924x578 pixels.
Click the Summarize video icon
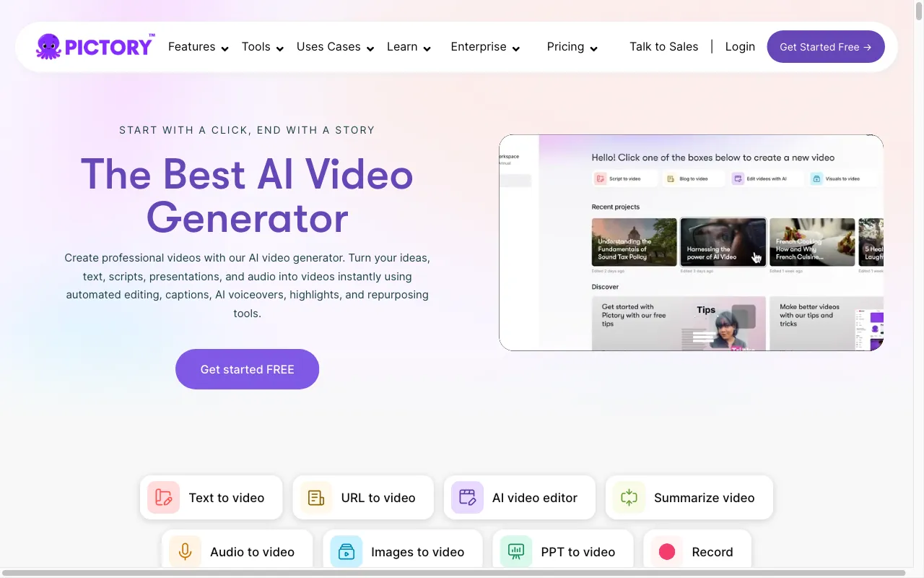629,498
